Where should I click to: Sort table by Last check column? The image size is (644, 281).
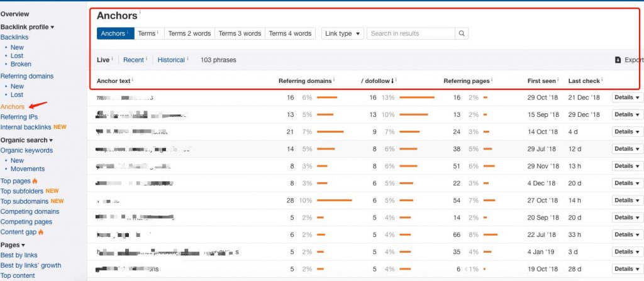click(584, 81)
